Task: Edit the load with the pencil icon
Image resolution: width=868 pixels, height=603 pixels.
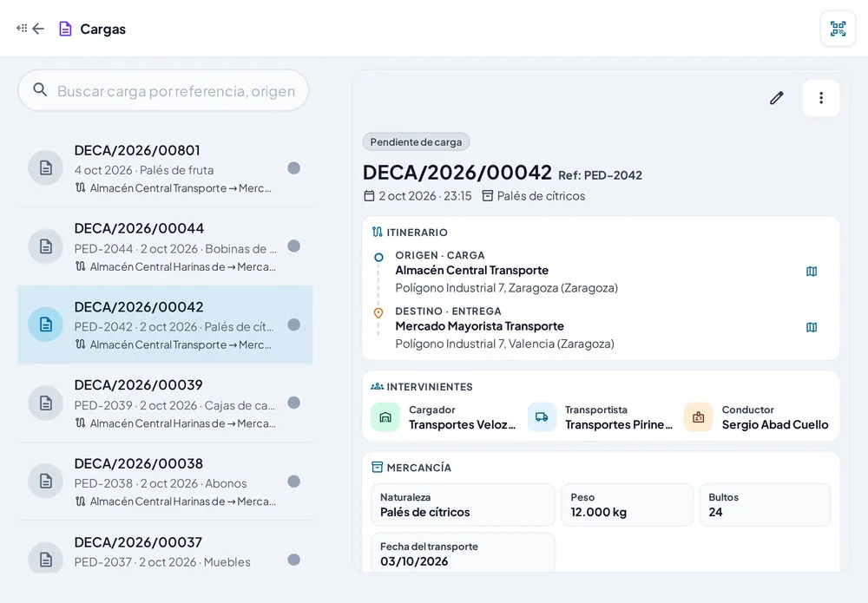Action: (x=777, y=98)
